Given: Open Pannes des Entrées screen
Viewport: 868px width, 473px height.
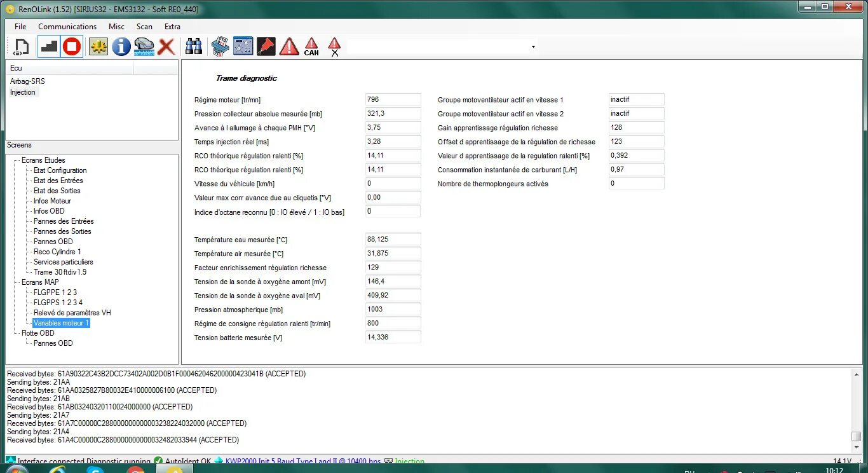Looking at the screenshot, I should pyautogui.click(x=64, y=221).
